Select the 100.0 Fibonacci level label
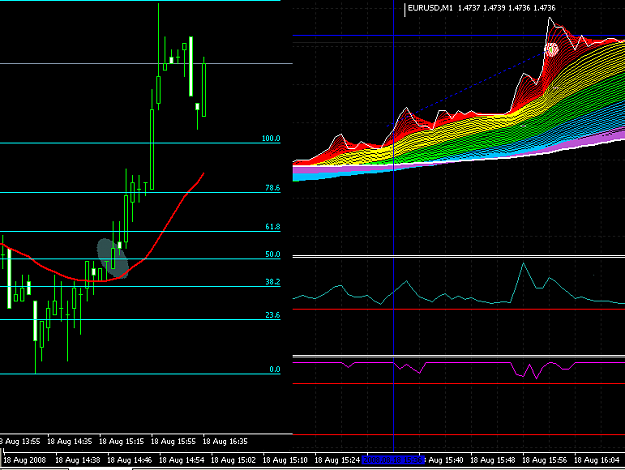Screen dimensions: 625x470 pos(271,138)
